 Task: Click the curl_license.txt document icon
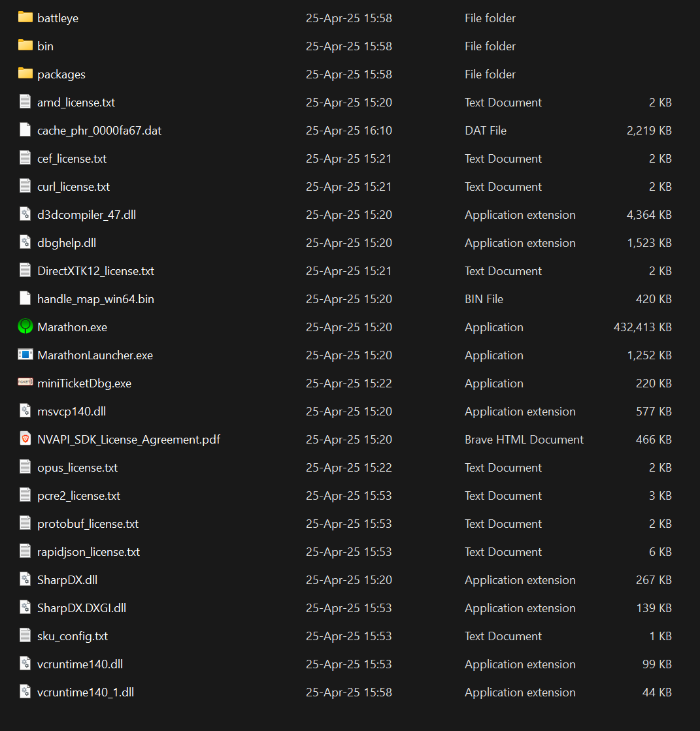click(25, 186)
